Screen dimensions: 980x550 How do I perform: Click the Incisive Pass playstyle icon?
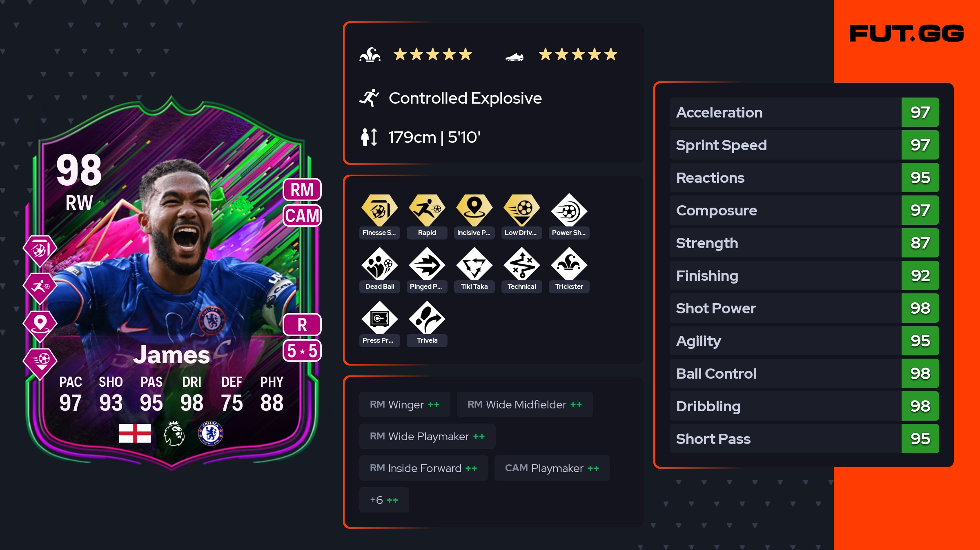click(474, 210)
